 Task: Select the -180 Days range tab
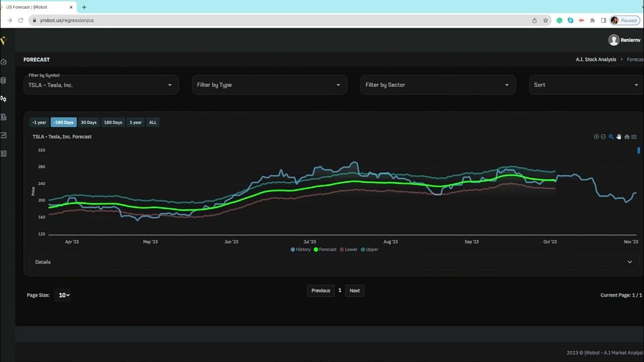(x=63, y=122)
